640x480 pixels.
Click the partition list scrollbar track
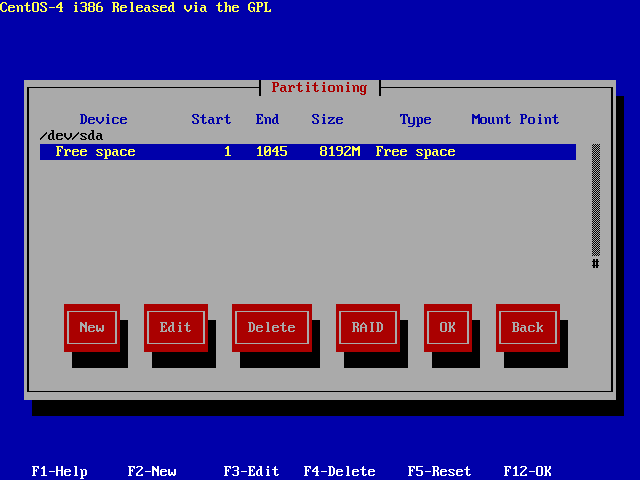click(596, 200)
